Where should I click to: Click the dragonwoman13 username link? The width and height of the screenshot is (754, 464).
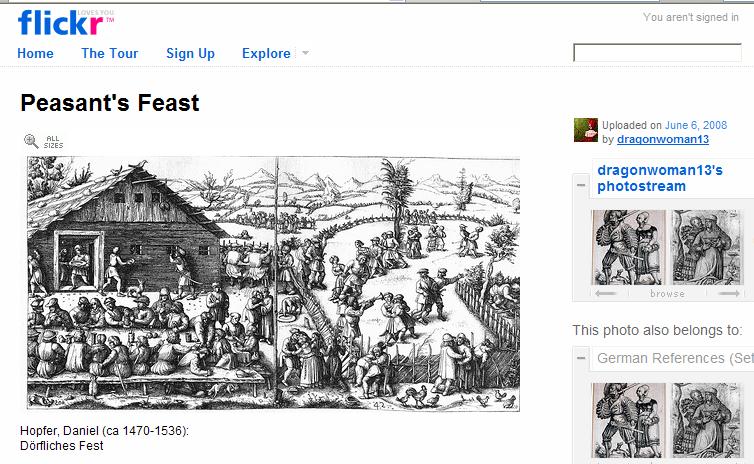(663, 139)
